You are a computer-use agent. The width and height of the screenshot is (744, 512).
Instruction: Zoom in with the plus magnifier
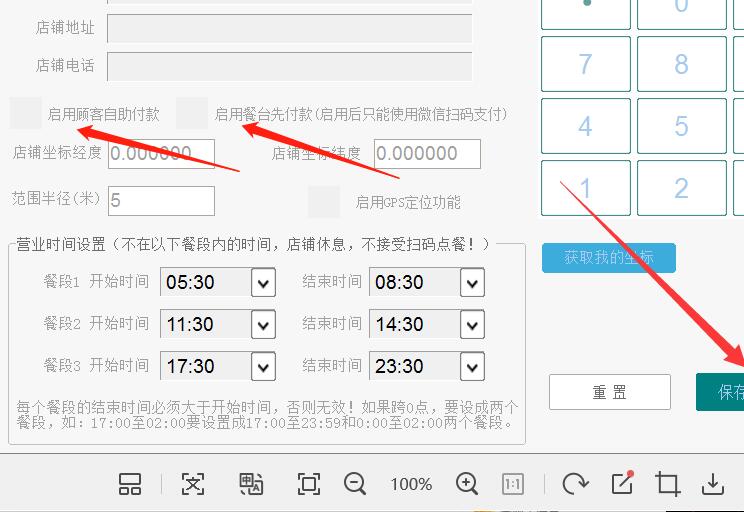tap(467, 484)
